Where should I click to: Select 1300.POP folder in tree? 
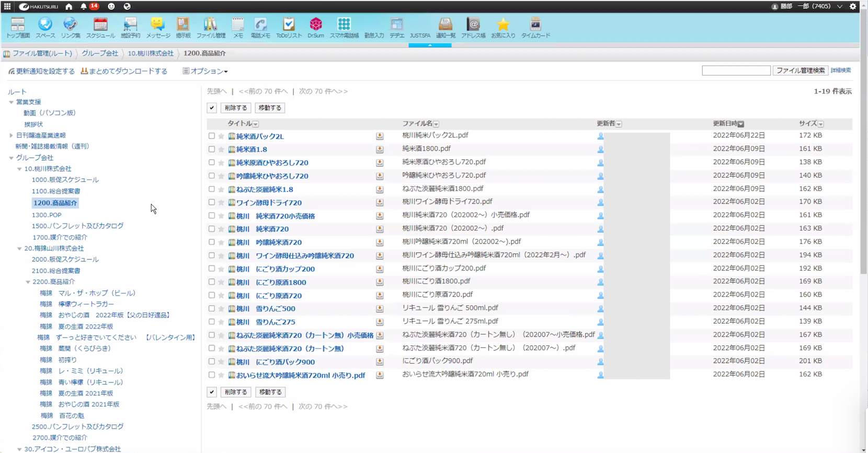47,215
